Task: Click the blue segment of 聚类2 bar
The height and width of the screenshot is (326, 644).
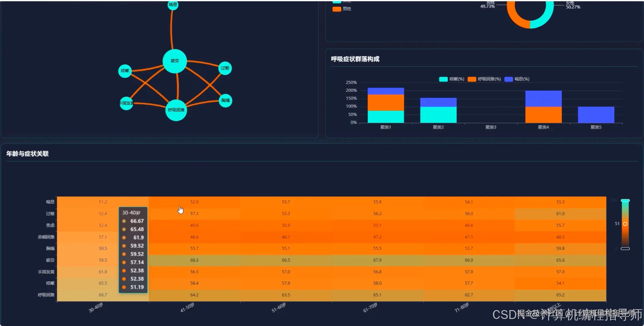Action: pyautogui.click(x=438, y=102)
